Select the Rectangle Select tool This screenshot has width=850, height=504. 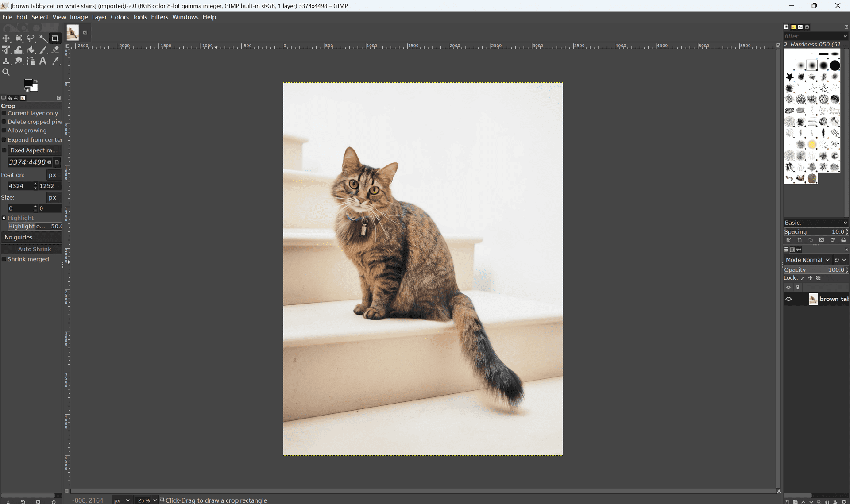[19, 38]
